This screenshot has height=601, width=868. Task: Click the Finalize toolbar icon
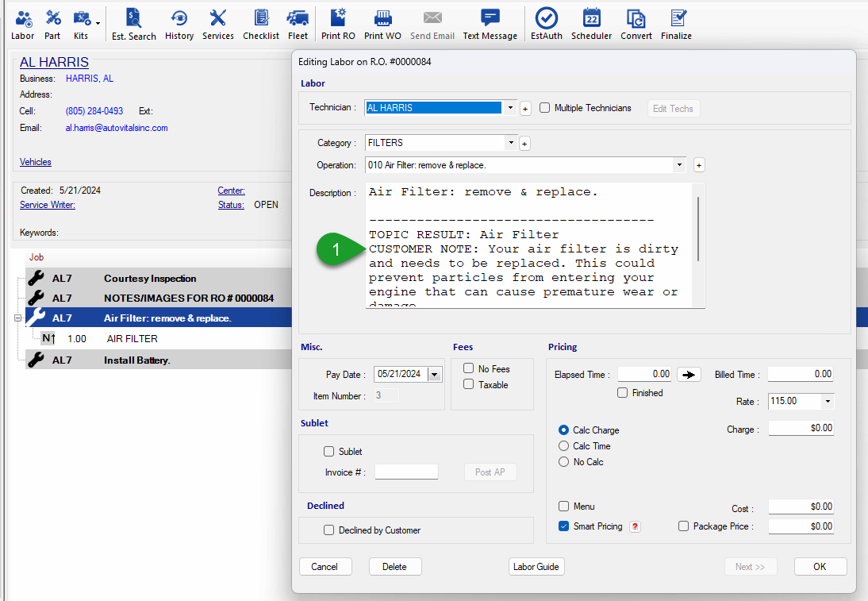pos(677,25)
